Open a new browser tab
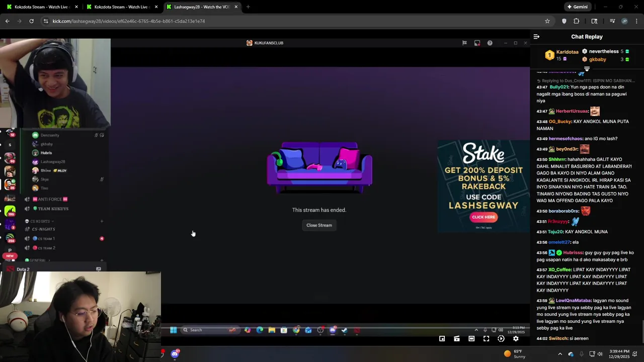The height and width of the screenshot is (362, 644). 248,7
